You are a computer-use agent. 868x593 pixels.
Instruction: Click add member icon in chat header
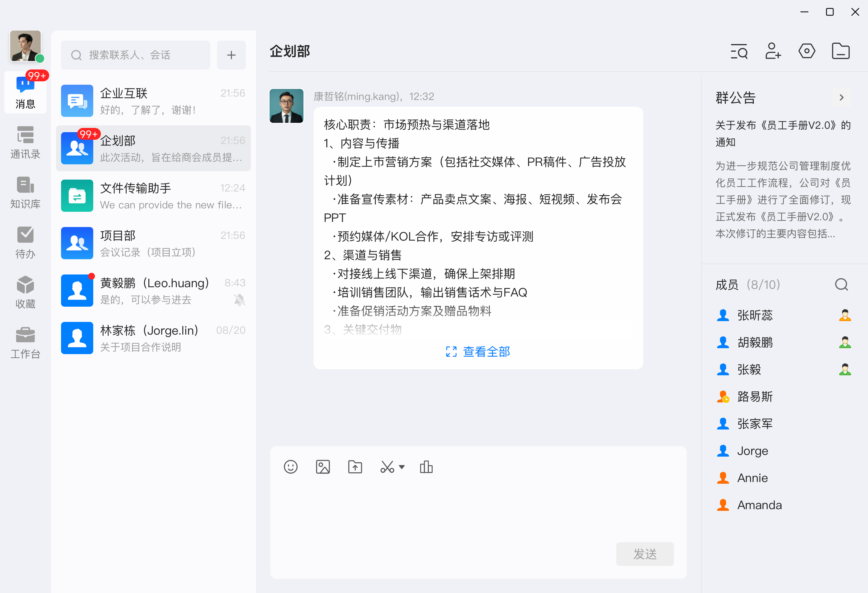coord(773,51)
